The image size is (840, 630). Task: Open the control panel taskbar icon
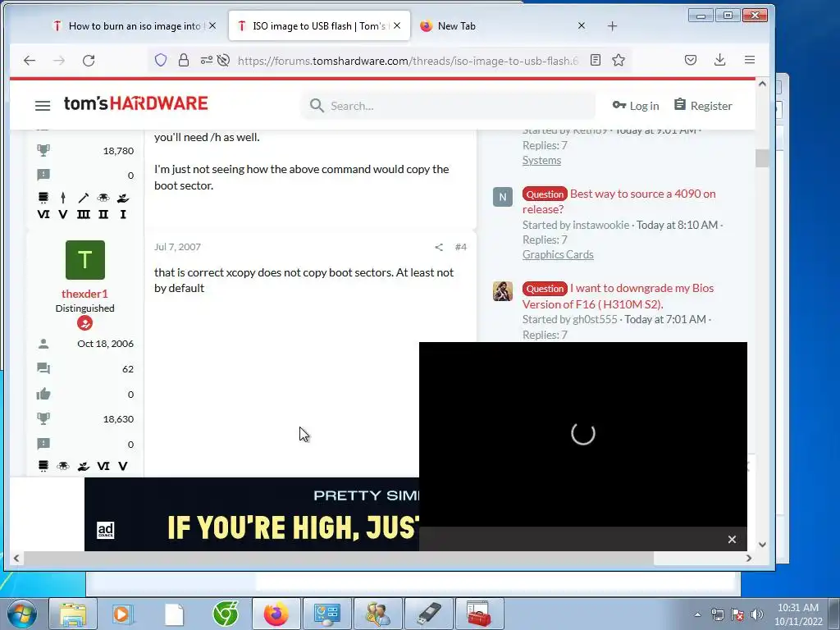point(326,614)
